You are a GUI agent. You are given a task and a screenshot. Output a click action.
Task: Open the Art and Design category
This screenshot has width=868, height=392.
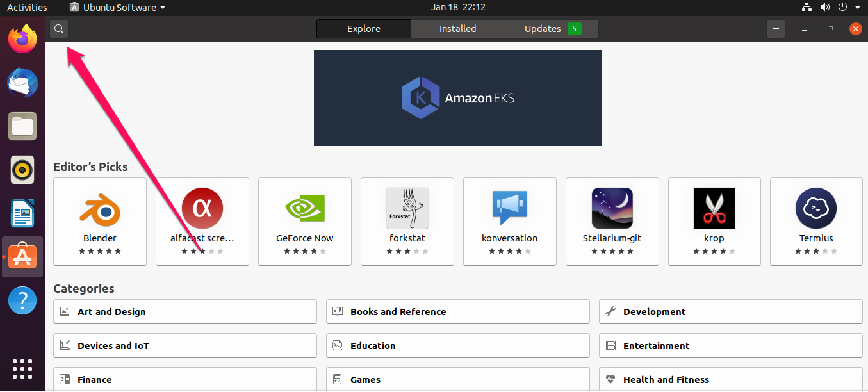pyautogui.click(x=185, y=311)
